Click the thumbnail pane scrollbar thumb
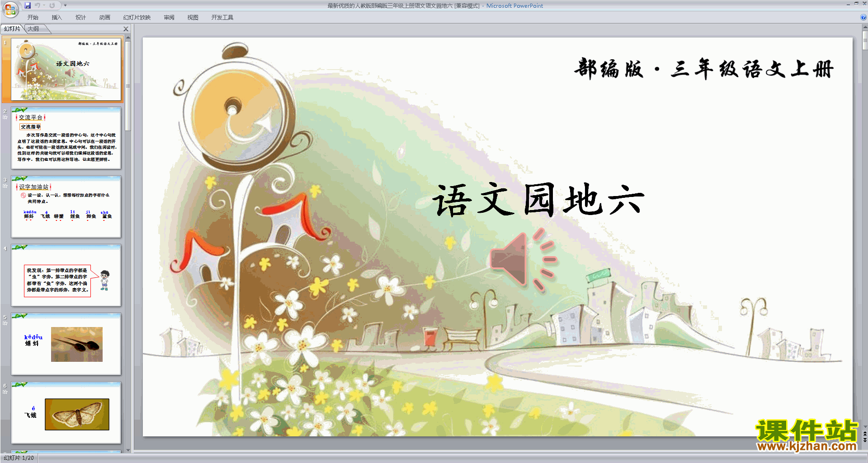868x463 pixels. click(x=128, y=86)
